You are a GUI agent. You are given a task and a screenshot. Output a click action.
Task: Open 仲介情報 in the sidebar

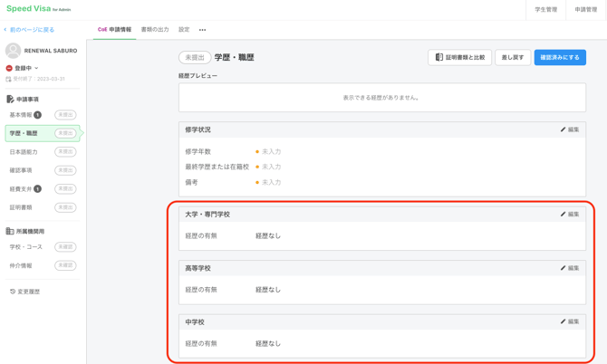pyautogui.click(x=21, y=265)
